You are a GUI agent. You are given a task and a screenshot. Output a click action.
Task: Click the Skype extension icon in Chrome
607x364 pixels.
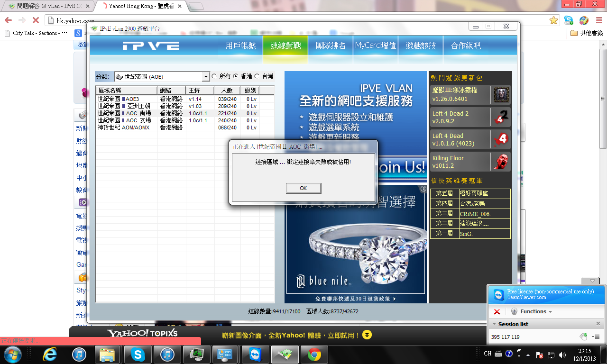pyautogui.click(x=568, y=20)
